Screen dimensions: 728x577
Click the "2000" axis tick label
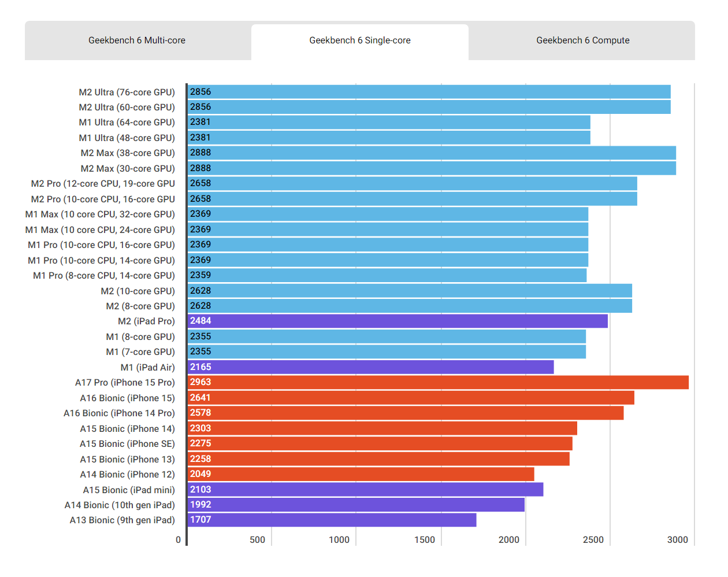tap(509, 540)
